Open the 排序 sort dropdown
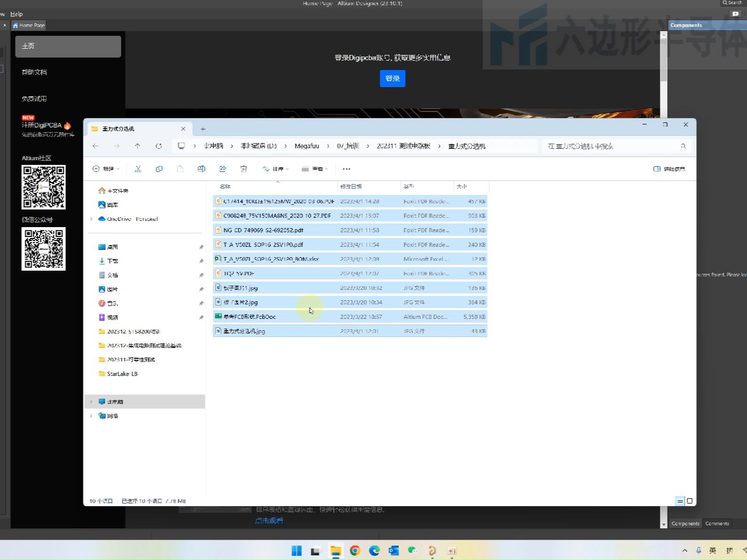 click(277, 169)
